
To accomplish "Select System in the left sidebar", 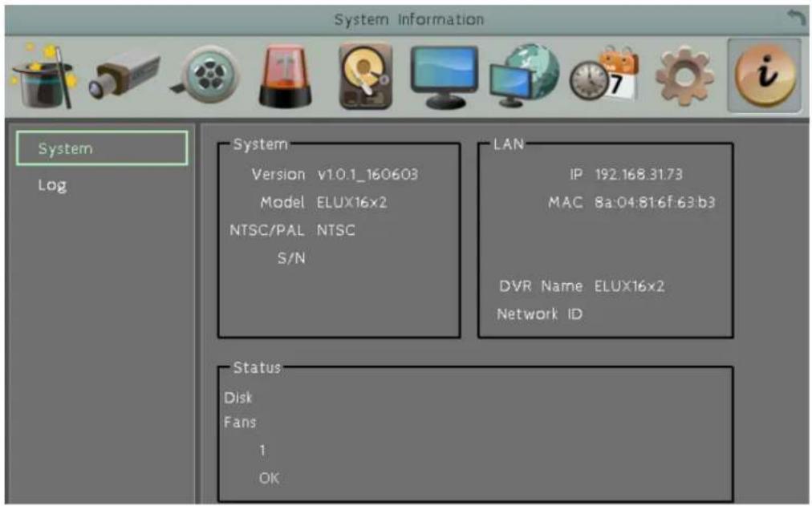I will point(102,148).
